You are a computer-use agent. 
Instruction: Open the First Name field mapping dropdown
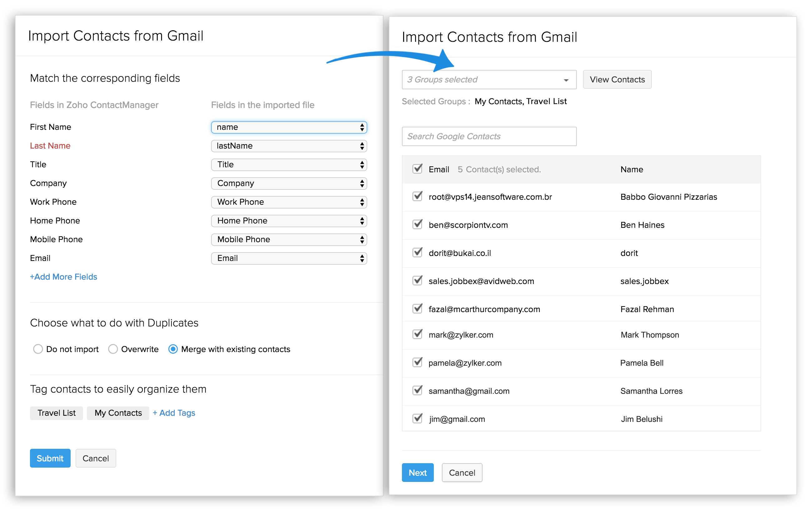[x=289, y=127]
